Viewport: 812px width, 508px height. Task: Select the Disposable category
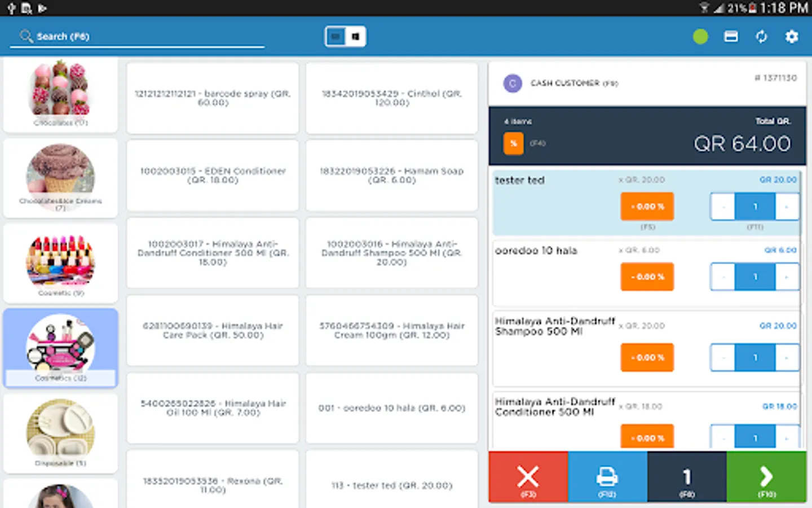(x=60, y=433)
